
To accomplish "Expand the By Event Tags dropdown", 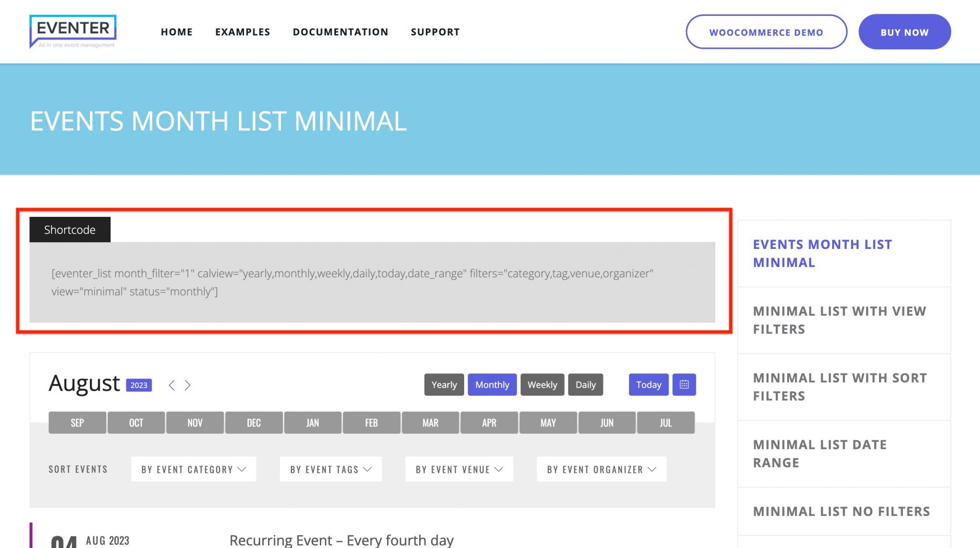I will [331, 469].
